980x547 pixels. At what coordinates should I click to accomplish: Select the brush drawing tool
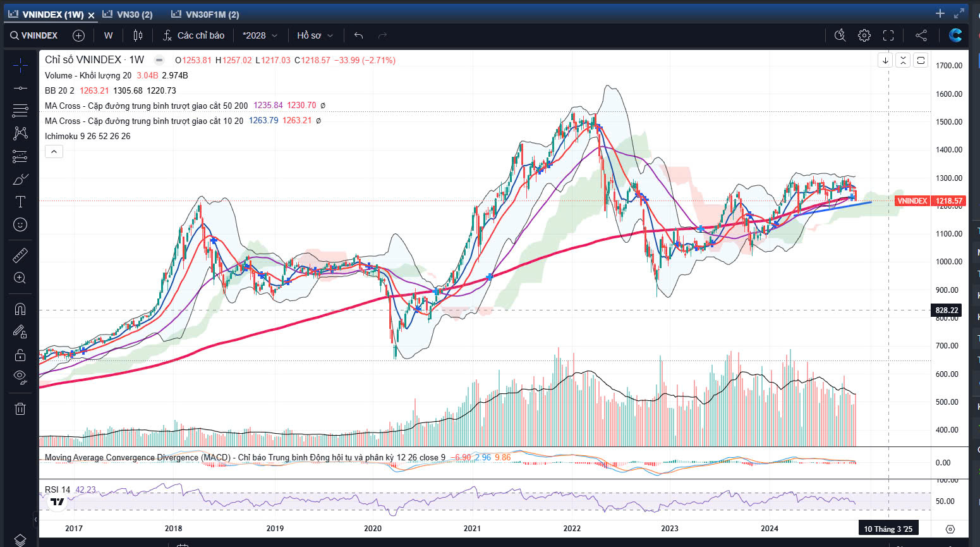[x=20, y=180]
